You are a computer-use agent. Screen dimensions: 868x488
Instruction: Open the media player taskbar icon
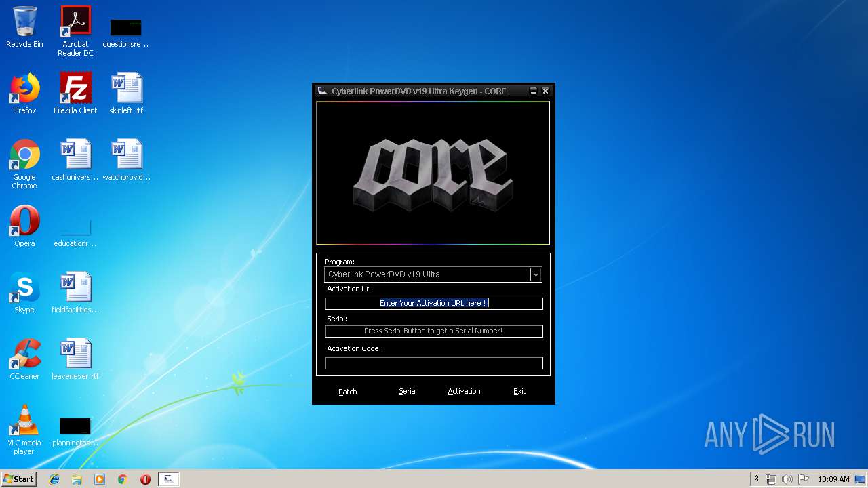coord(100,479)
